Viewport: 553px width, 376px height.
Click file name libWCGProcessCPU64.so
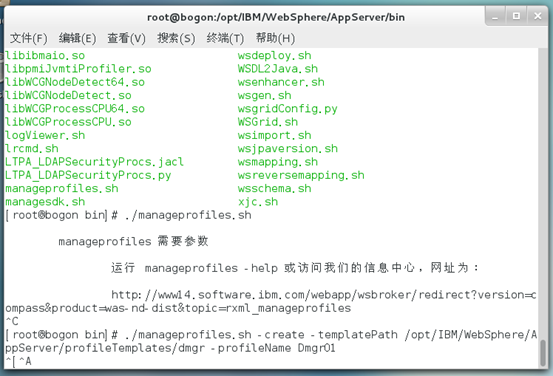75,109
